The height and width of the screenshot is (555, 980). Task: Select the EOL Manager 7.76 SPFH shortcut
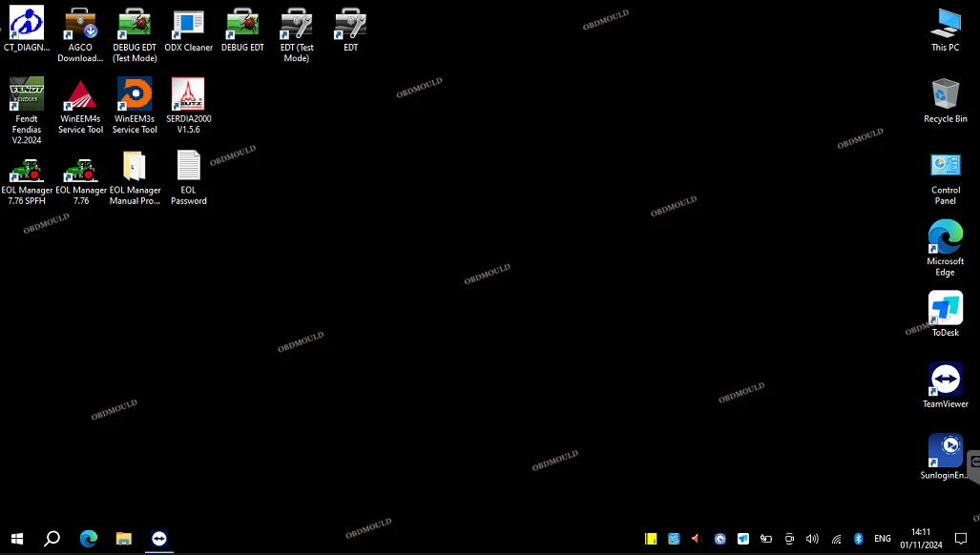coord(27,169)
